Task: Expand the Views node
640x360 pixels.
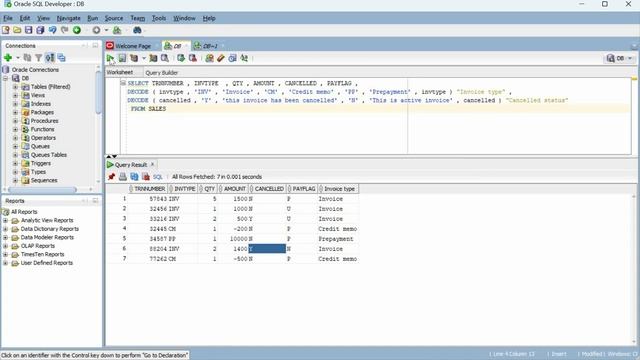Action: click(x=15, y=96)
